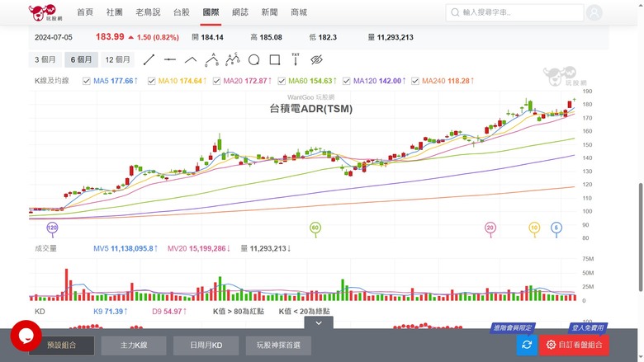Open the red chat bubble widget

click(x=26, y=336)
